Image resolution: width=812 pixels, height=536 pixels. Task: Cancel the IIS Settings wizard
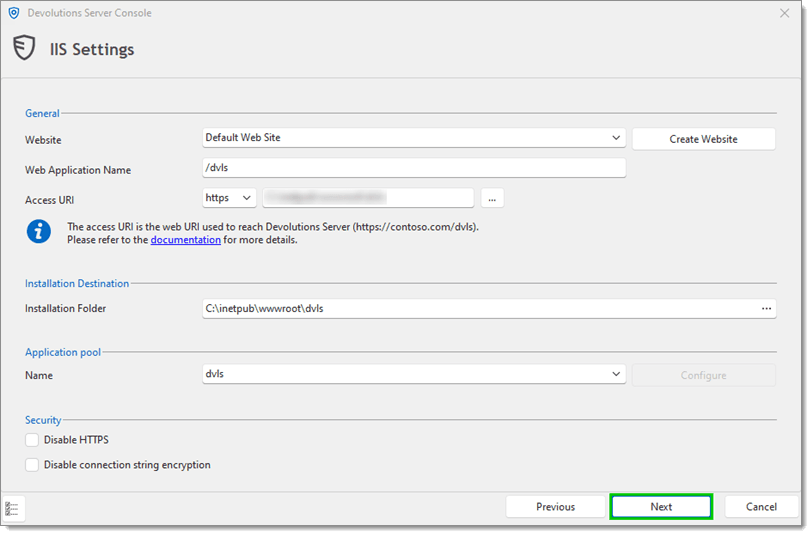click(761, 507)
